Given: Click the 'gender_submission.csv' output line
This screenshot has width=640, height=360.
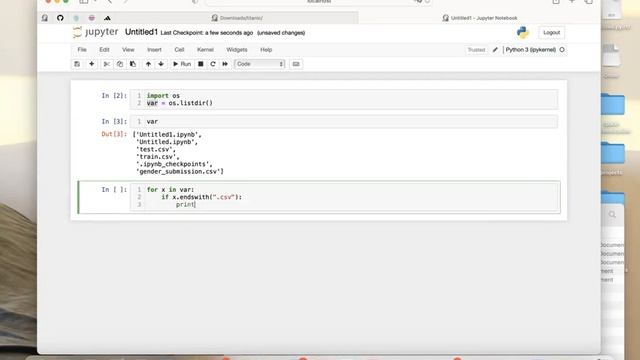Looking at the screenshot, I should [x=180, y=171].
